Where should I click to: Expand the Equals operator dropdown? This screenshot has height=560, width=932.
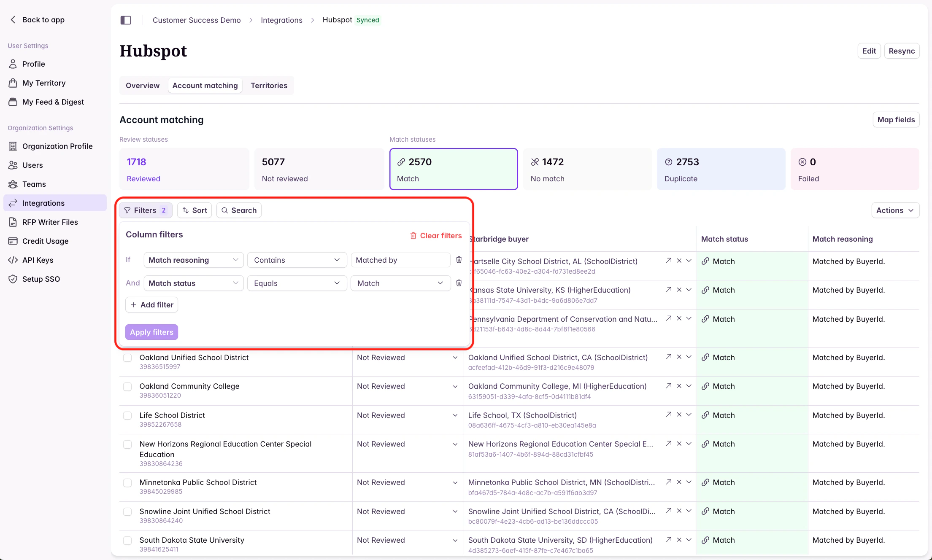(297, 283)
